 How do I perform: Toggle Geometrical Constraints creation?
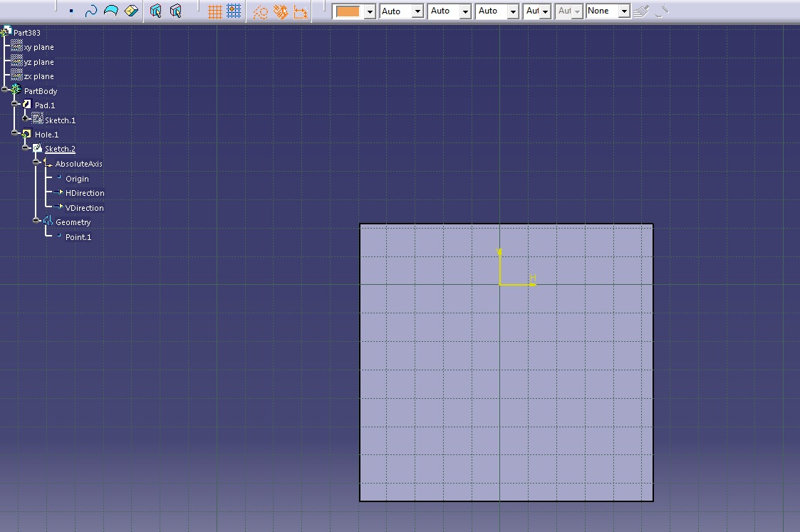pyautogui.click(x=281, y=11)
